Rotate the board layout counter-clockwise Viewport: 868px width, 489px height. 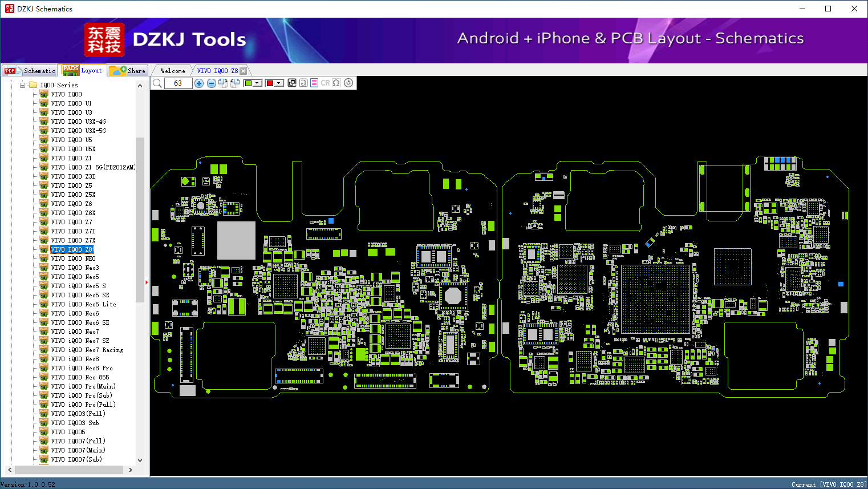234,83
